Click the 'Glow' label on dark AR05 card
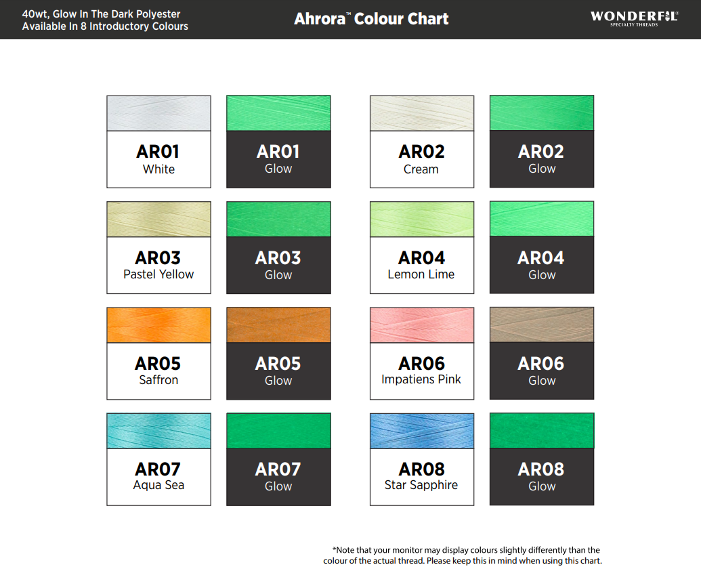Image resolution: width=701 pixels, height=588 pixels. click(278, 381)
